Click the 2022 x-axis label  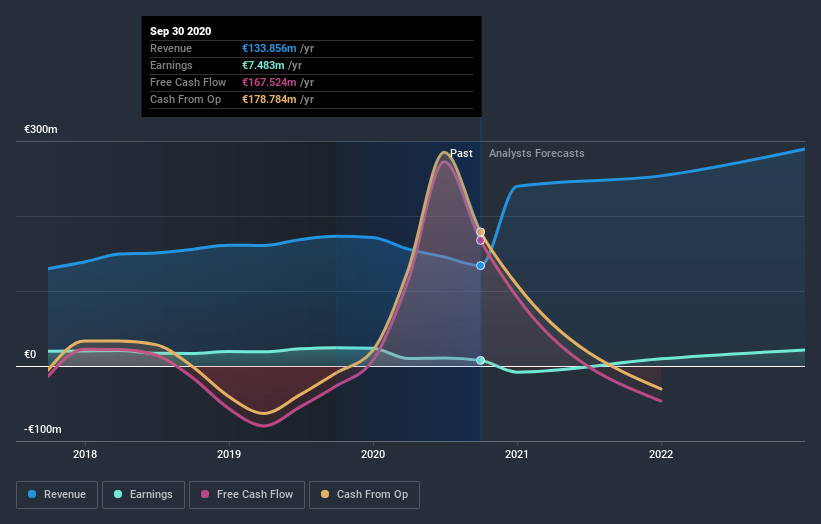coord(661,454)
